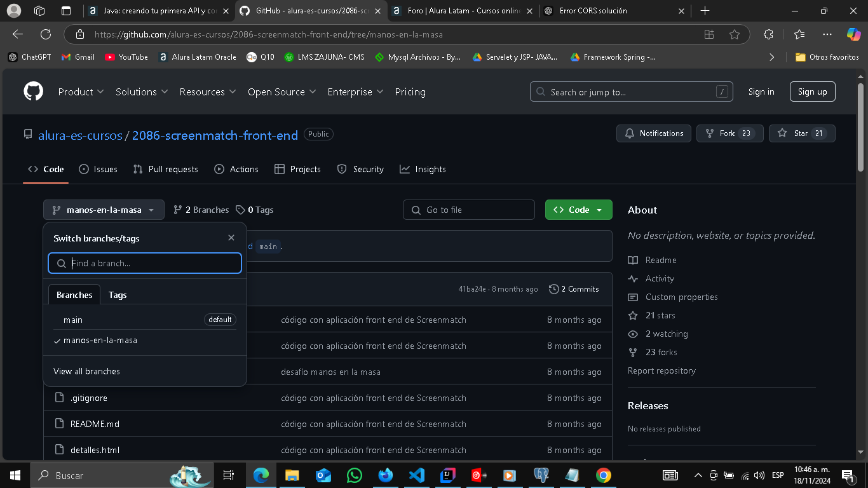The height and width of the screenshot is (488, 868).
Task: Click the Sign up button
Action: (813, 92)
